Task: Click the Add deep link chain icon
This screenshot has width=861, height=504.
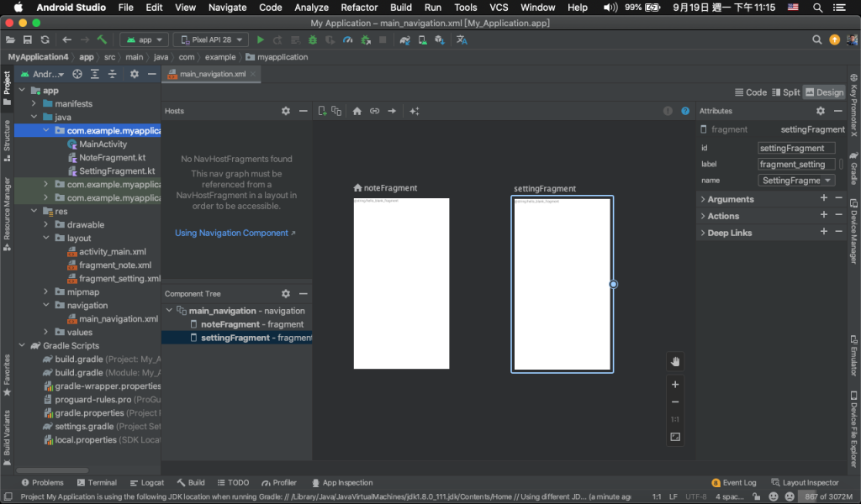Action: click(x=374, y=111)
